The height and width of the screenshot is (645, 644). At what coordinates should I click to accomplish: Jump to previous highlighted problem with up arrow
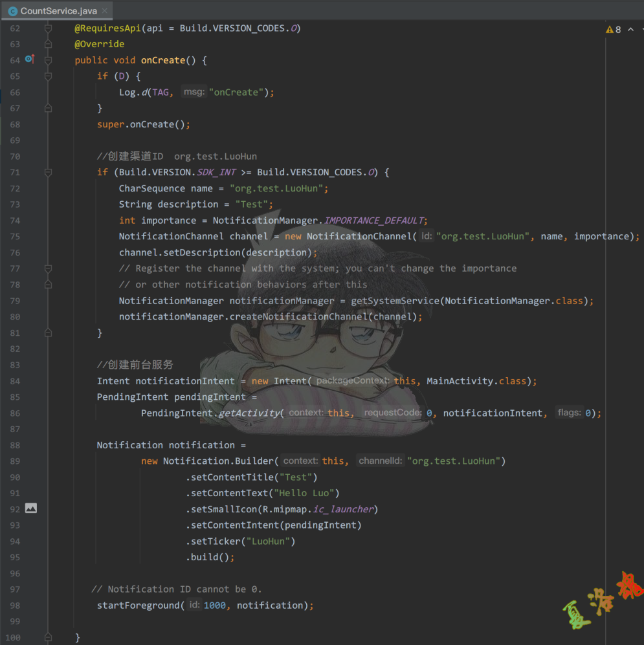[630, 30]
